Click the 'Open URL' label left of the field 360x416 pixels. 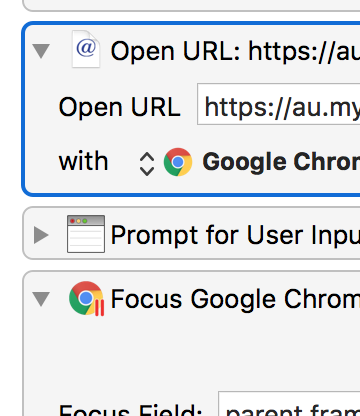coord(119,107)
